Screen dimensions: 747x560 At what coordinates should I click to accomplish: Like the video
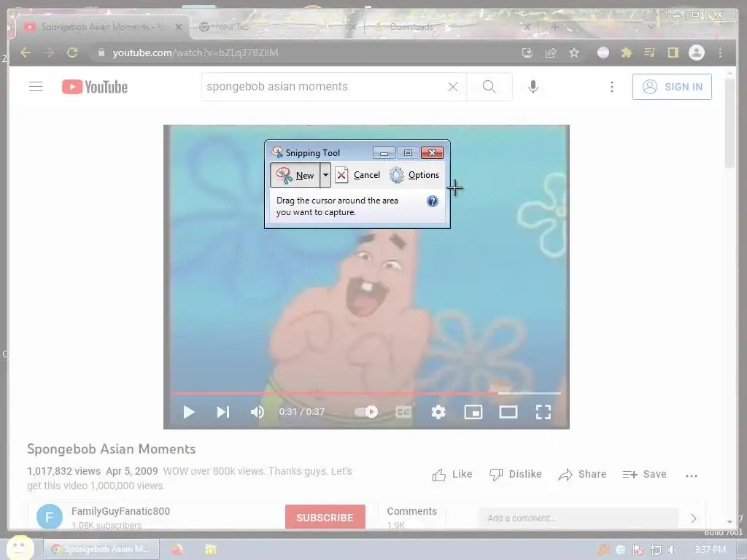pyautogui.click(x=452, y=474)
